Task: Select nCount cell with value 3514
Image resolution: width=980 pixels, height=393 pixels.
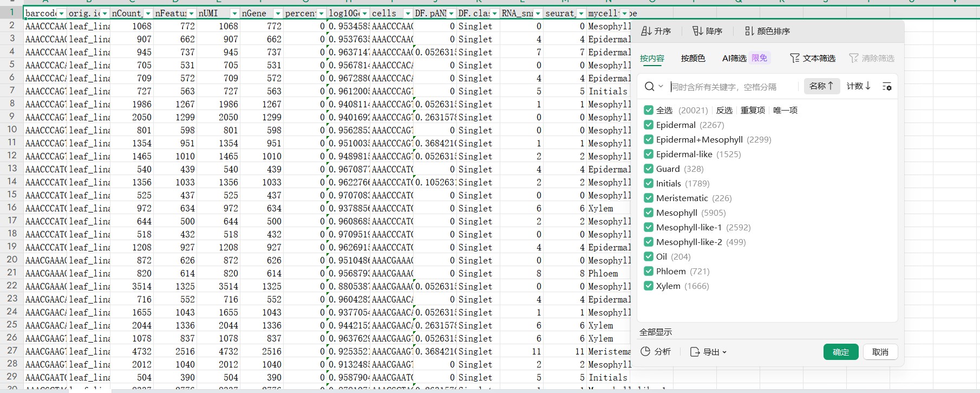Action: tap(132, 286)
